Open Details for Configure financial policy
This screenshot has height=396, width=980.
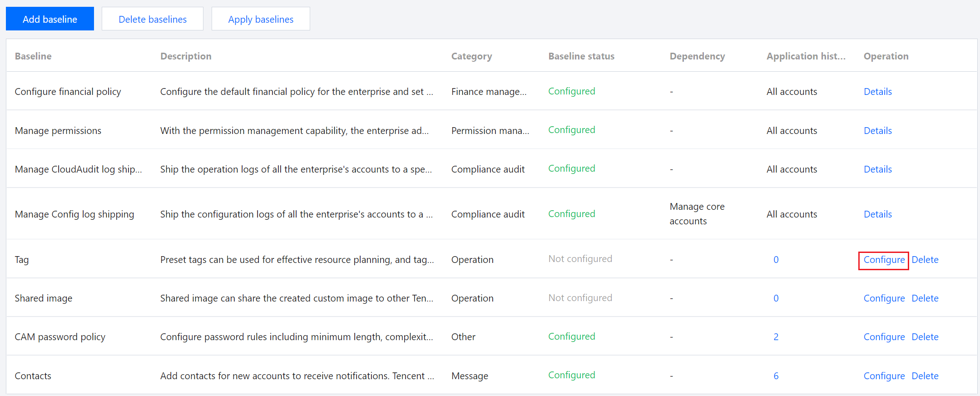pos(877,92)
